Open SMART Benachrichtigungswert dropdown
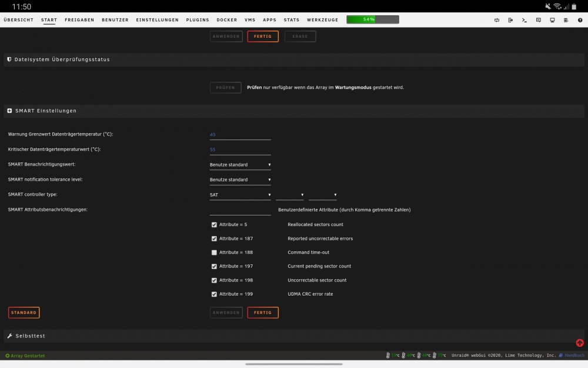Viewport: 588px width, 368px height. pos(240,164)
